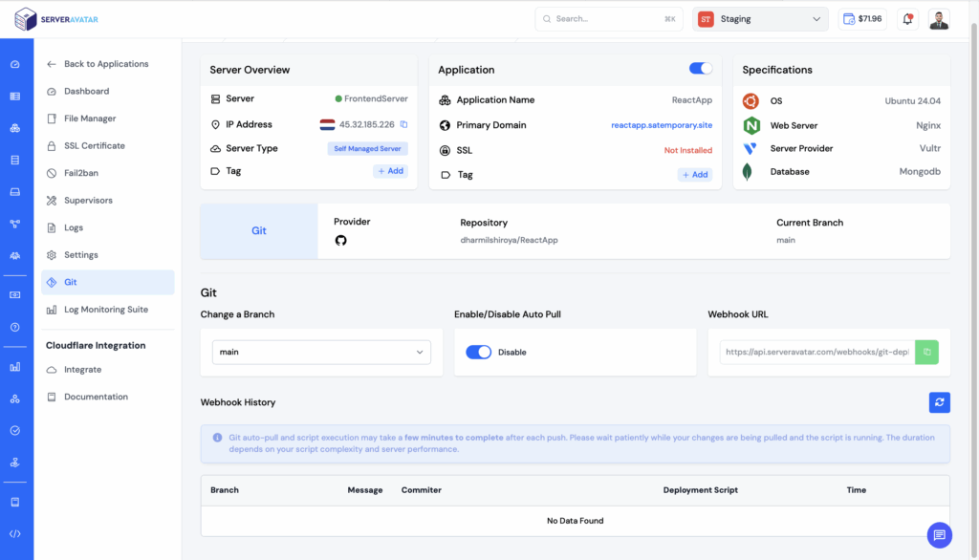The width and height of the screenshot is (979, 560).
Task: Click the Nginx web server logo icon
Action: [751, 125]
